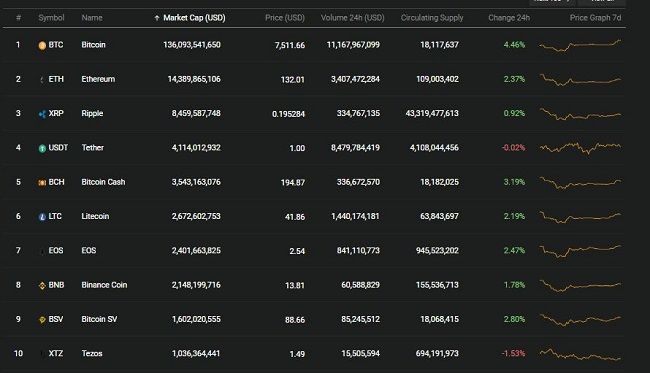Open the Tether name link

(x=92, y=148)
